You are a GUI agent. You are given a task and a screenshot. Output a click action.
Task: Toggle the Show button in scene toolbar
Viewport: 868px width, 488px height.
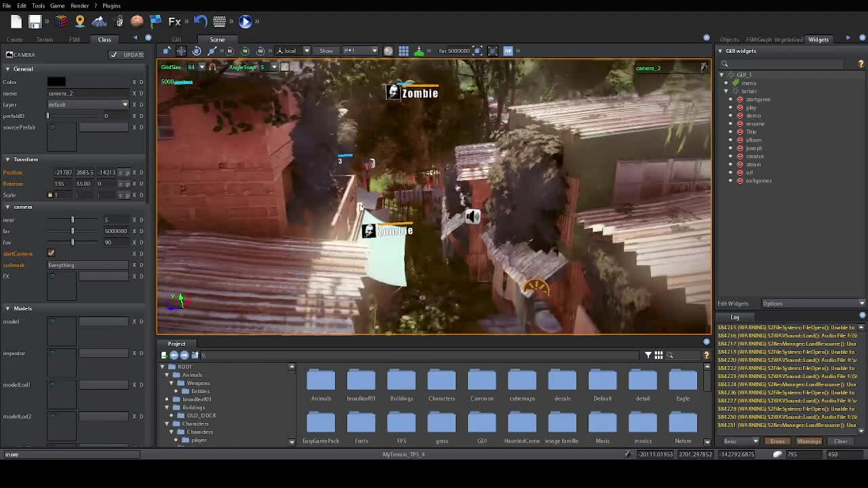tap(326, 51)
